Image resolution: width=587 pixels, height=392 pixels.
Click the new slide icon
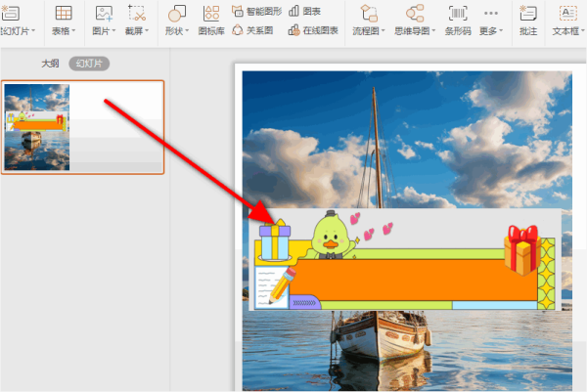(x=11, y=13)
